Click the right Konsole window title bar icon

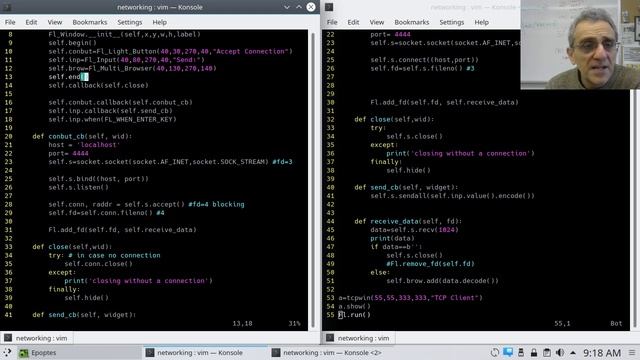[329, 7]
